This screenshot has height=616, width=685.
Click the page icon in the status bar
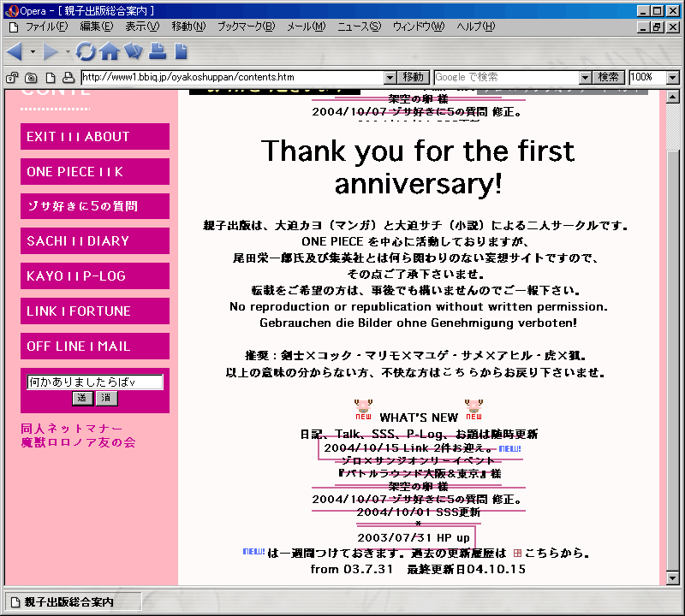pos(15,602)
